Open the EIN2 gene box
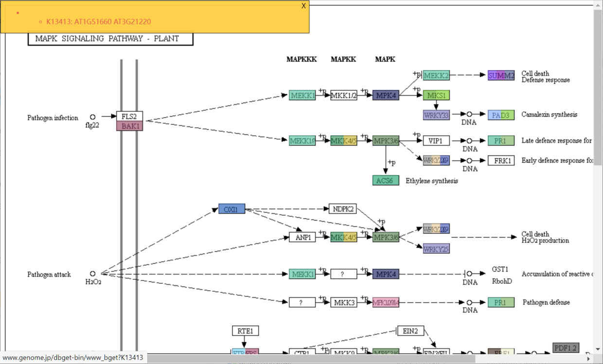The width and height of the screenshot is (603, 364). click(411, 331)
